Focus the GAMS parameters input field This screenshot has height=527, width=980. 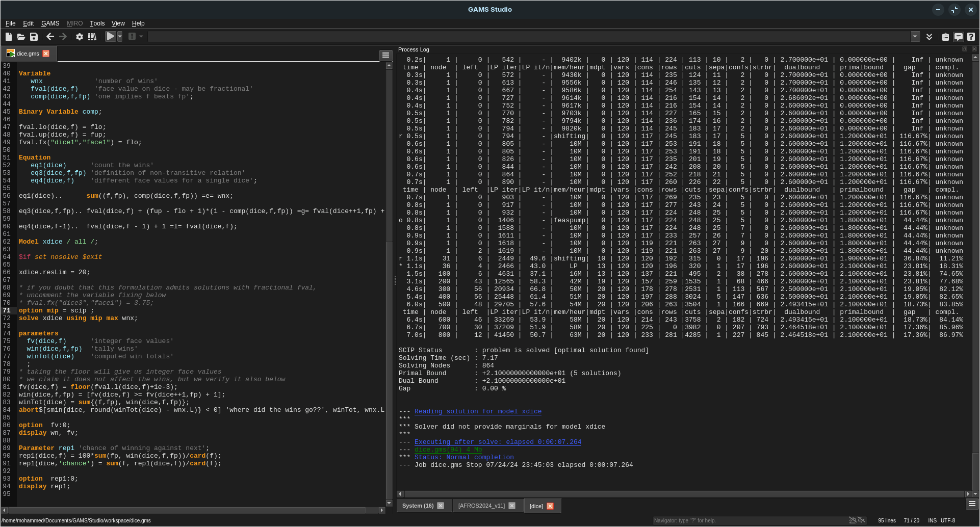pos(529,37)
